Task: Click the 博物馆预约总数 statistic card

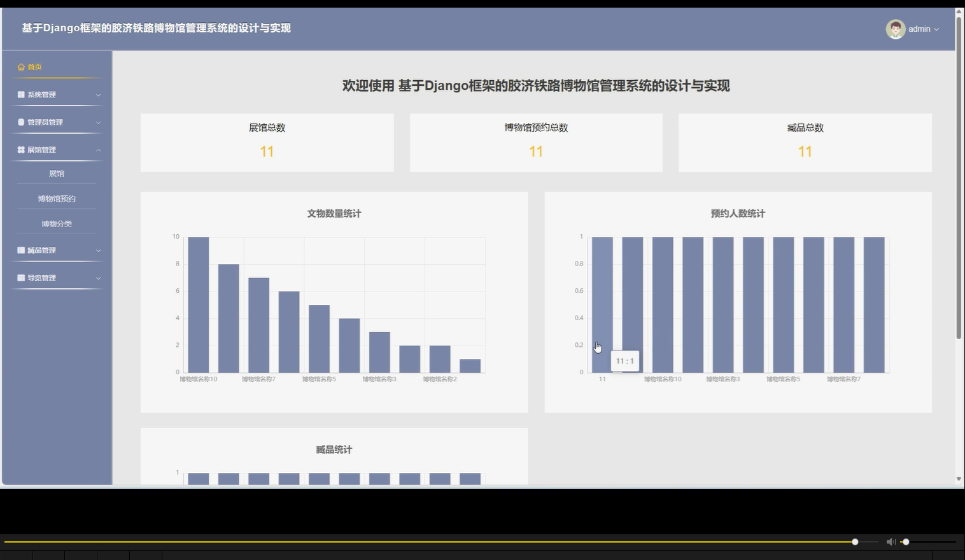Action: [x=536, y=143]
